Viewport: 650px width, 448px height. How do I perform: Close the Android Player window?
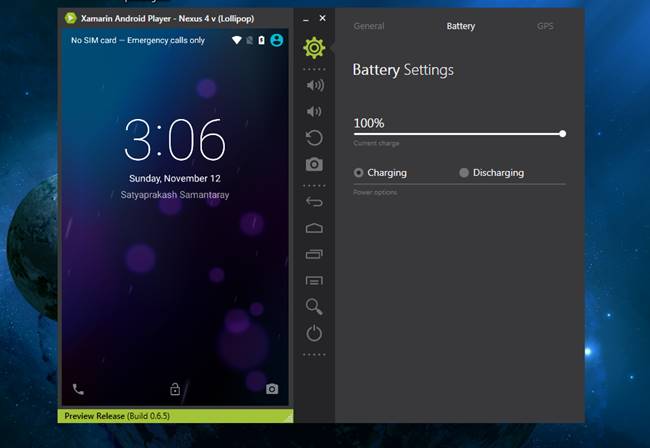[x=323, y=18]
